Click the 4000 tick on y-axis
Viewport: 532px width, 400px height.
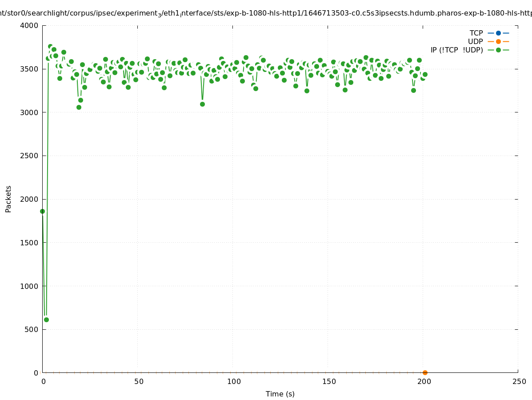click(29, 25)
